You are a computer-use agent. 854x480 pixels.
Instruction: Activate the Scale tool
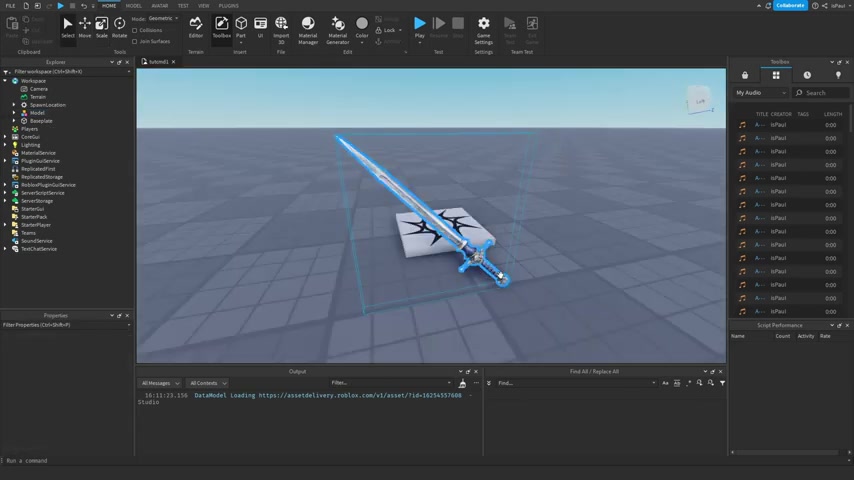pos(102,27)
